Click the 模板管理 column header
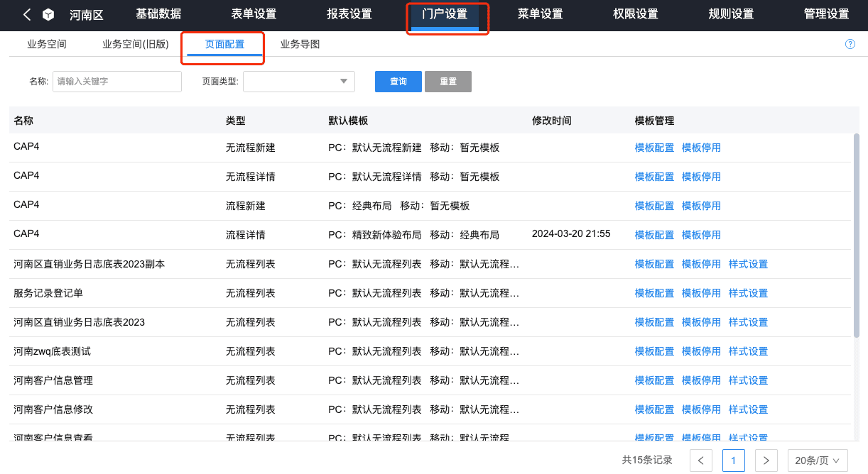 (654, 121)
